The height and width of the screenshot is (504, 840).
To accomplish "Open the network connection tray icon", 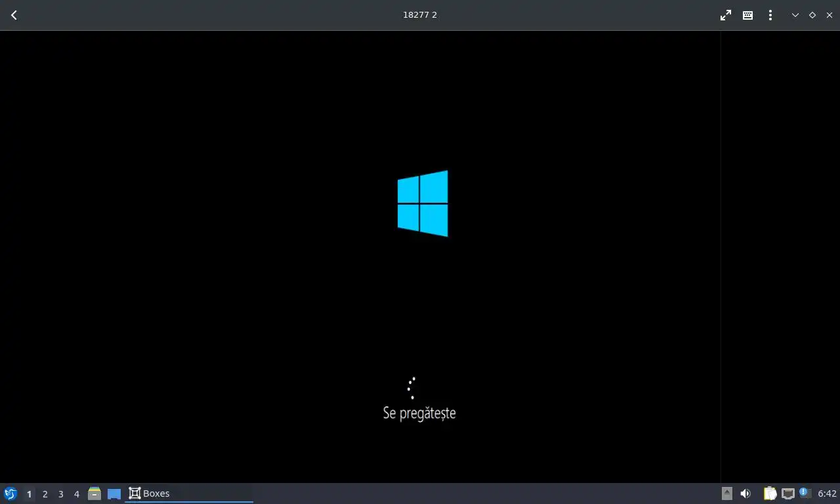I will [x=788, y=493].
